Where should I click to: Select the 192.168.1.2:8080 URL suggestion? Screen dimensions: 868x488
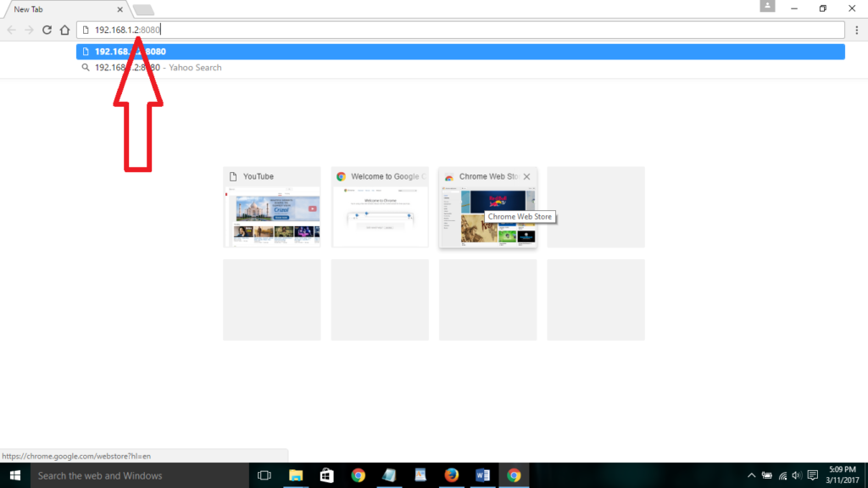click(x=460, y=52)
